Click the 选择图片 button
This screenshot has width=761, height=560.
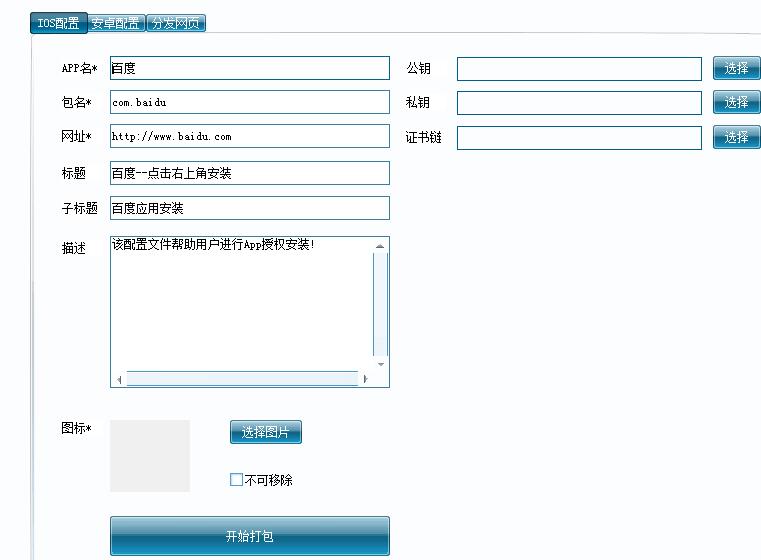[x=265, y=432]
